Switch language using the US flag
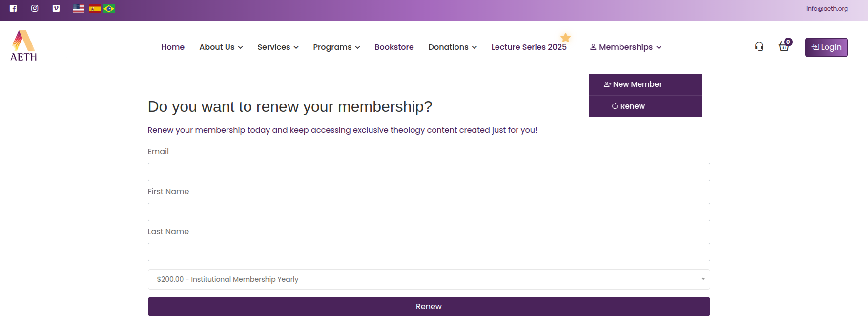The image size is (868, 333). point(79,9)
